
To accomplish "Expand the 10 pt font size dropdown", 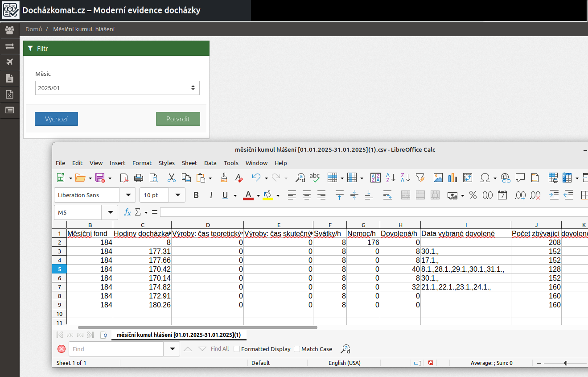I will (178, 195).
